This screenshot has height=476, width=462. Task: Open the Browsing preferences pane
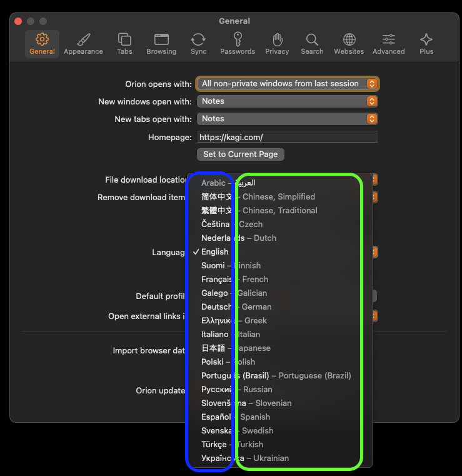tap(161, 44)
